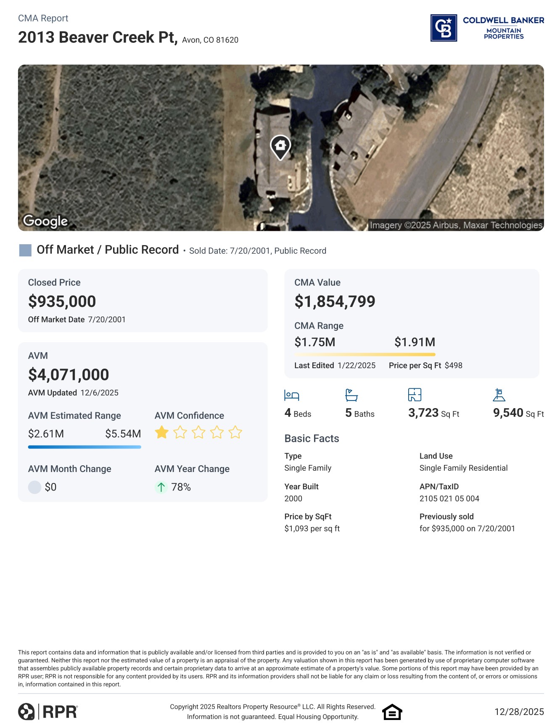
Task: Click the home pin marker on map
Action: (280, 147)
